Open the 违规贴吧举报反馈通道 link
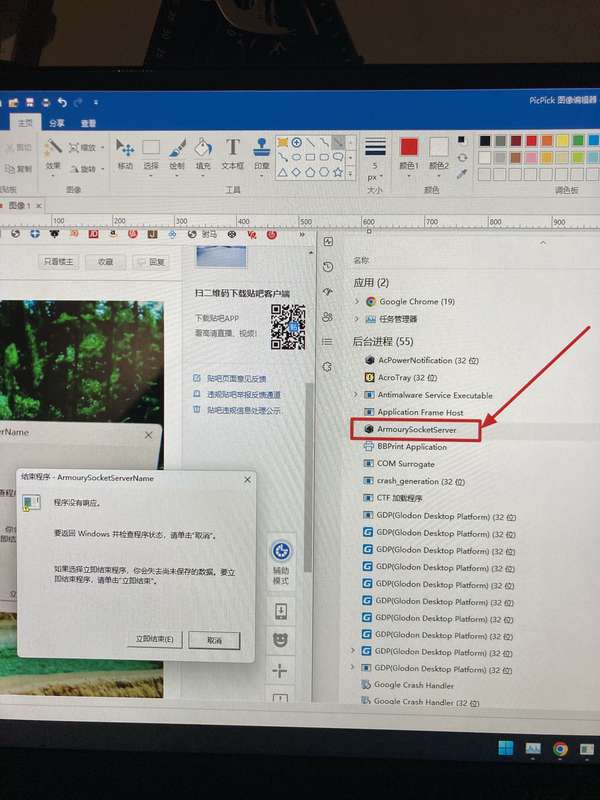This screenshot has width=600, height=800. 243,394
